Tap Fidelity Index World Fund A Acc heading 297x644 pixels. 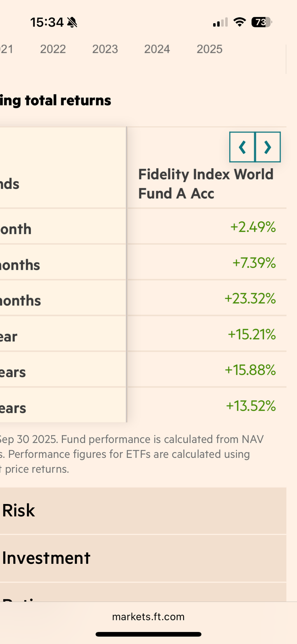point(205,184)
